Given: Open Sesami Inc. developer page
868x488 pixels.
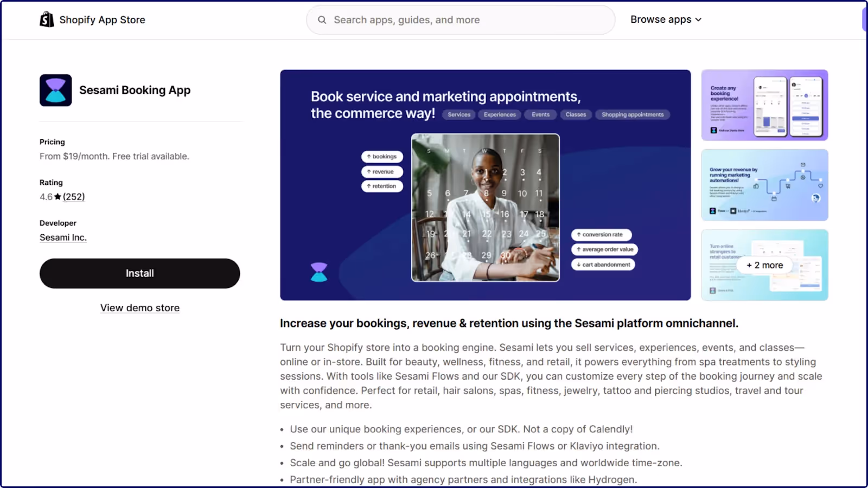Looking at the screenshot, I should pyautogui.click(x=63, y=237).
